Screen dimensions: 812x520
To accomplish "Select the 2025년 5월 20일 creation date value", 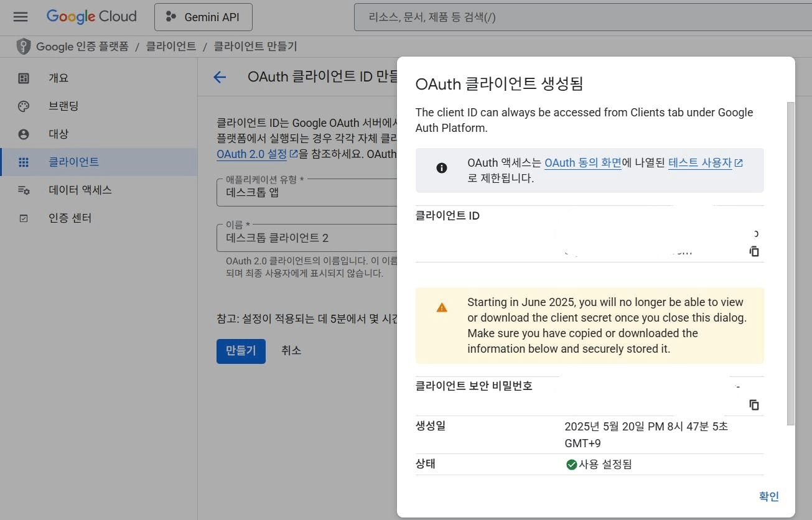I will [x=646, y=435].
